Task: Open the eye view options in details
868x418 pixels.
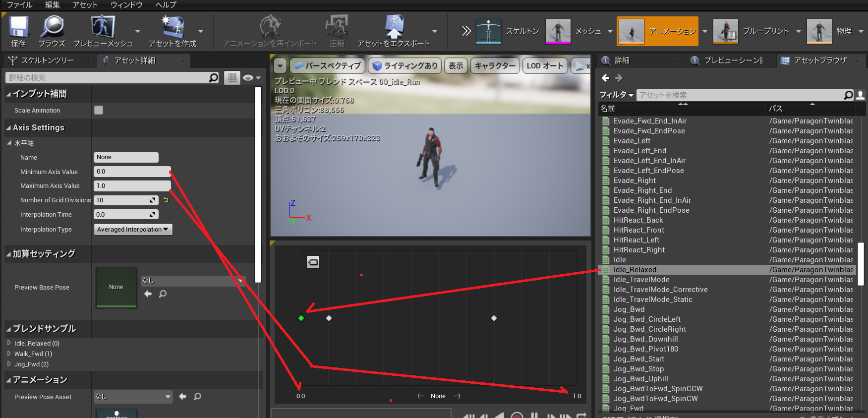Action: click(251, 78)
